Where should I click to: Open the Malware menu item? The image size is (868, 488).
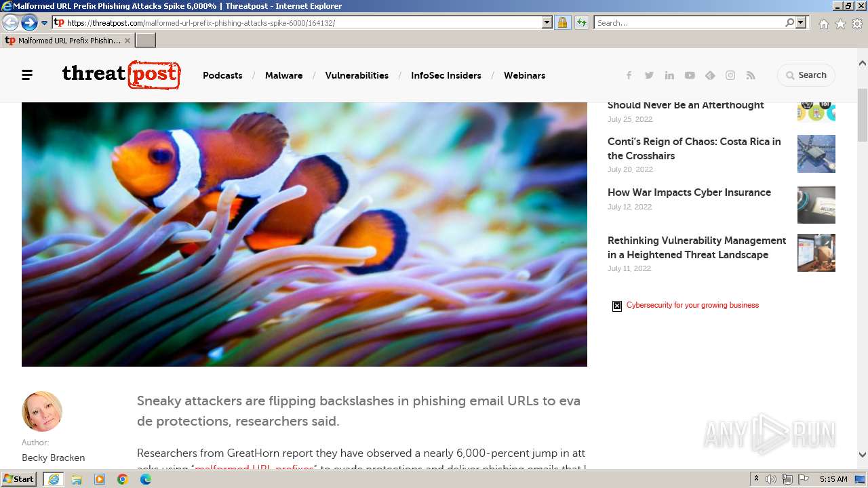click(x=283, y=75)
